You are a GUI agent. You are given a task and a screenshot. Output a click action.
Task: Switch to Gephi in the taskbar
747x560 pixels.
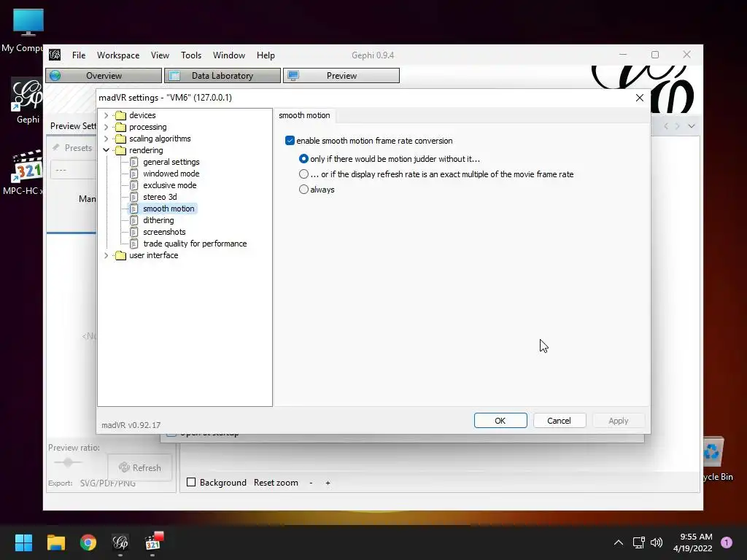120,542
